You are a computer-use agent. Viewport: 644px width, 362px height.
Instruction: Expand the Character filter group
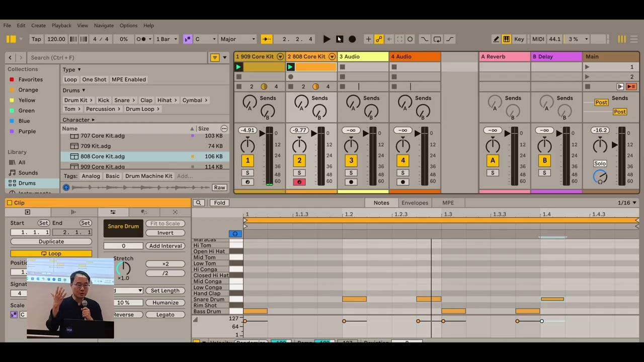tap(78, 120)
